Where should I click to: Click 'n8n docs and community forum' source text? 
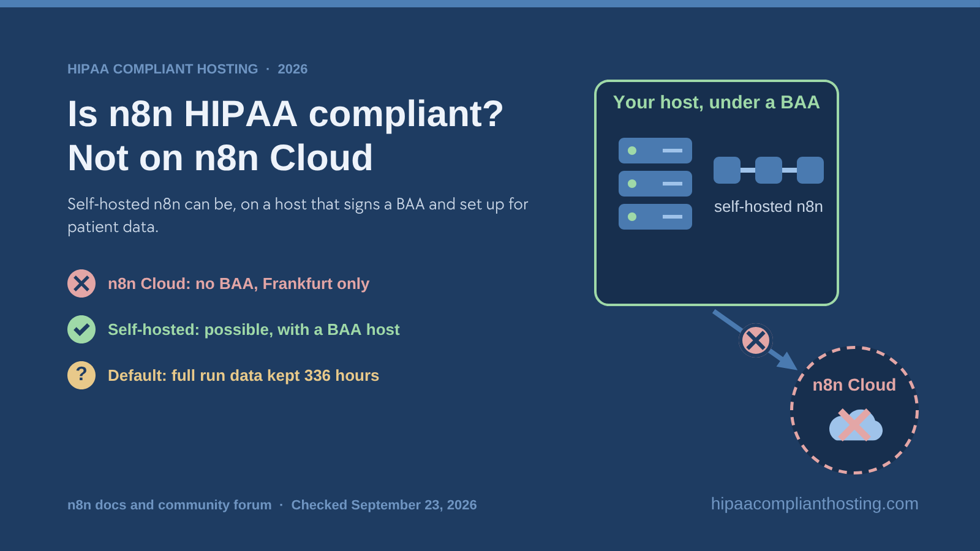tap(170, 505)
